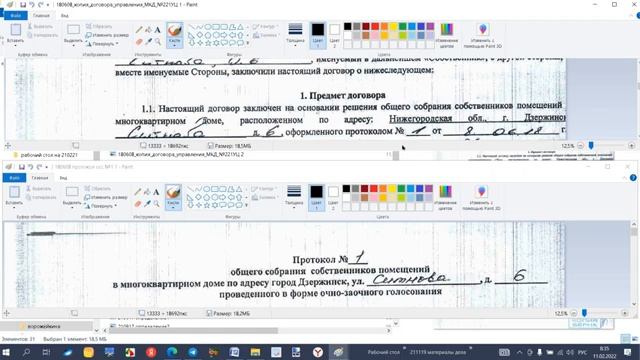
Task: Open Telegram from the taskbar
Action: point(193,352)
